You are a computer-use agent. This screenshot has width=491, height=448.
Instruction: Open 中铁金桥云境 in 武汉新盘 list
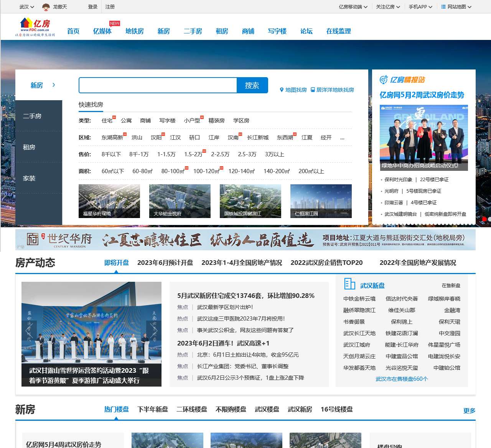pos(359,299)
